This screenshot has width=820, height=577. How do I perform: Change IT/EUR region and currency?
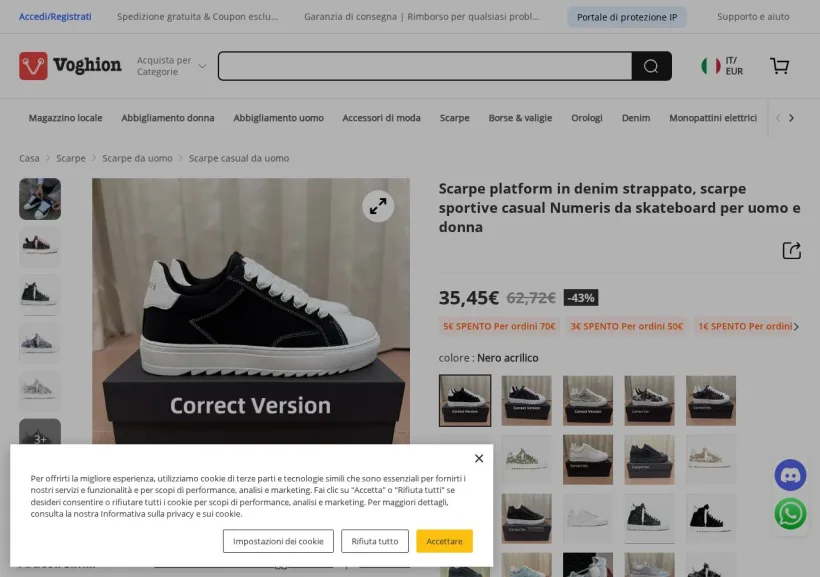click(734, 66)
